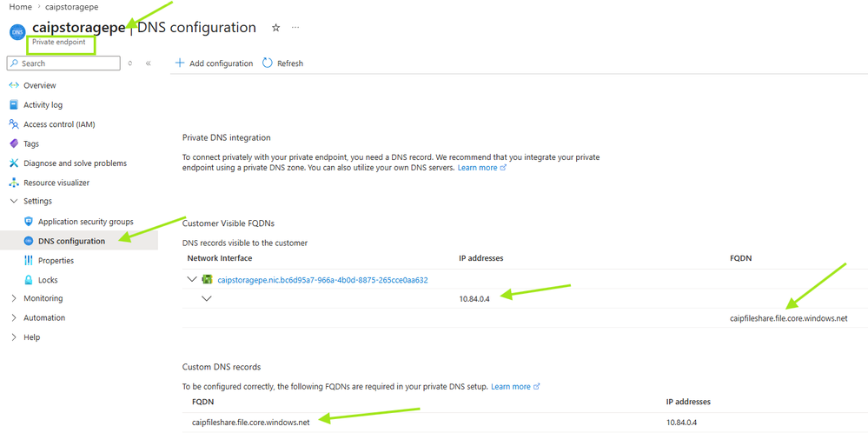Click the Custom DNS records heading
Viewport: 868px width, 433px height.
(x=222, y=367)
